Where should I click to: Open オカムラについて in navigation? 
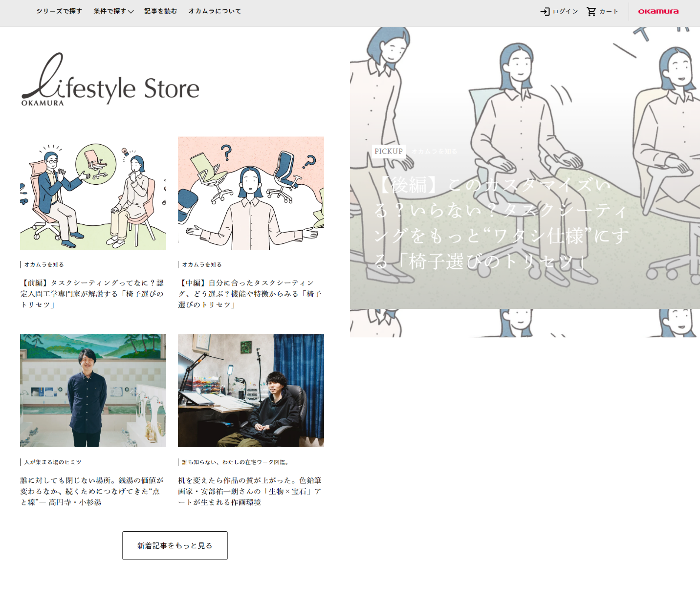(x=215, y=11)
